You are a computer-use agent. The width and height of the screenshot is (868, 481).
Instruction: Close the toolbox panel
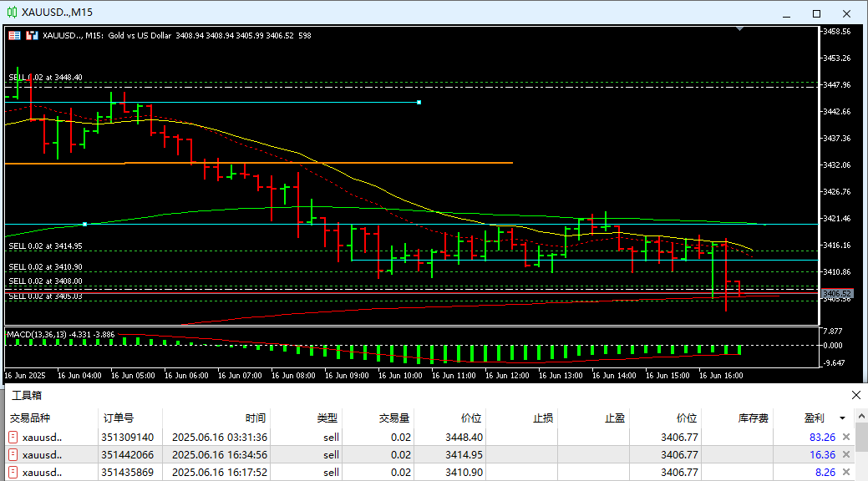855,395
